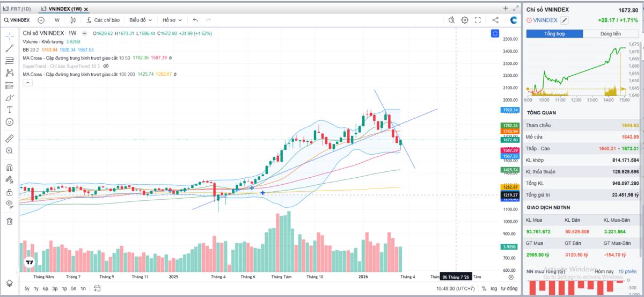
Task: Close the VNINDEX (1W) tab
Action: tap(86, 9)
